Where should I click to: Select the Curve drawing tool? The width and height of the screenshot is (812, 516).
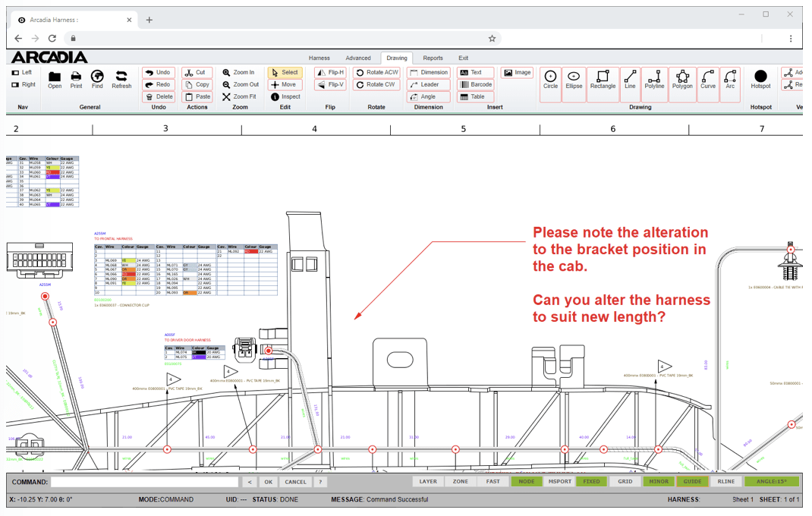[x=707, y=79]
